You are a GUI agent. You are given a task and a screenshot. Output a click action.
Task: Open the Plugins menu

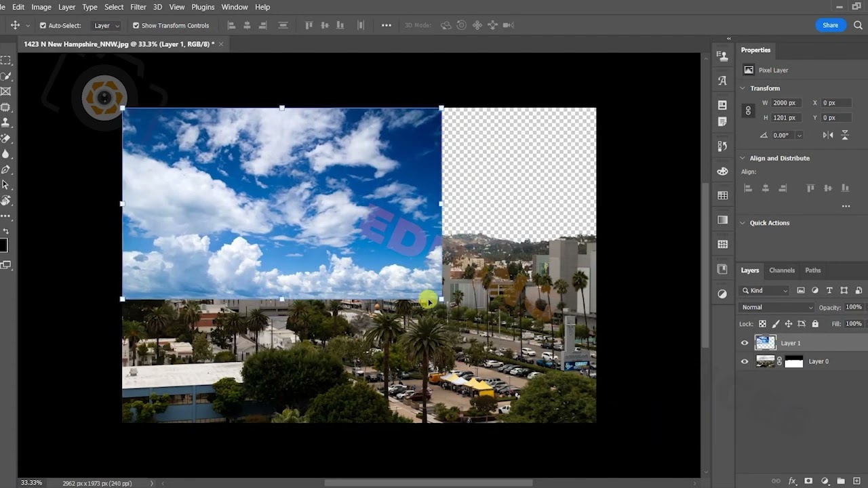pyautogui.click(x=203, y=7)
